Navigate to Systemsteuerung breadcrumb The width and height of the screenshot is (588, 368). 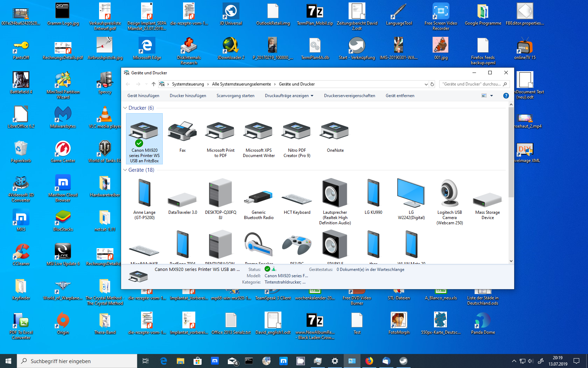tap(188, 84)
